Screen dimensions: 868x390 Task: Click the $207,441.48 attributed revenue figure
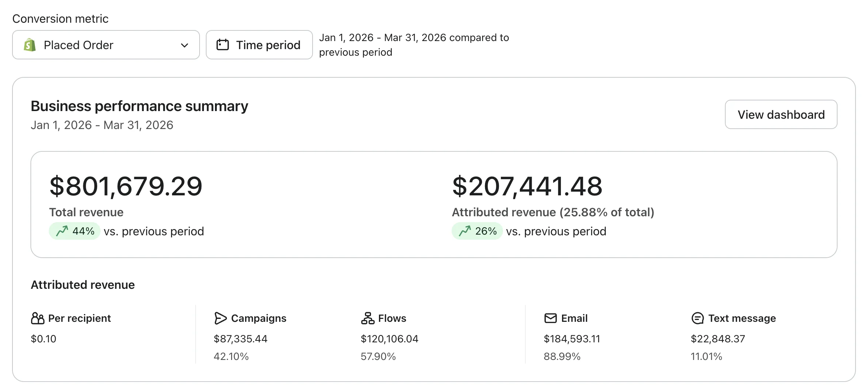[527, 186]
